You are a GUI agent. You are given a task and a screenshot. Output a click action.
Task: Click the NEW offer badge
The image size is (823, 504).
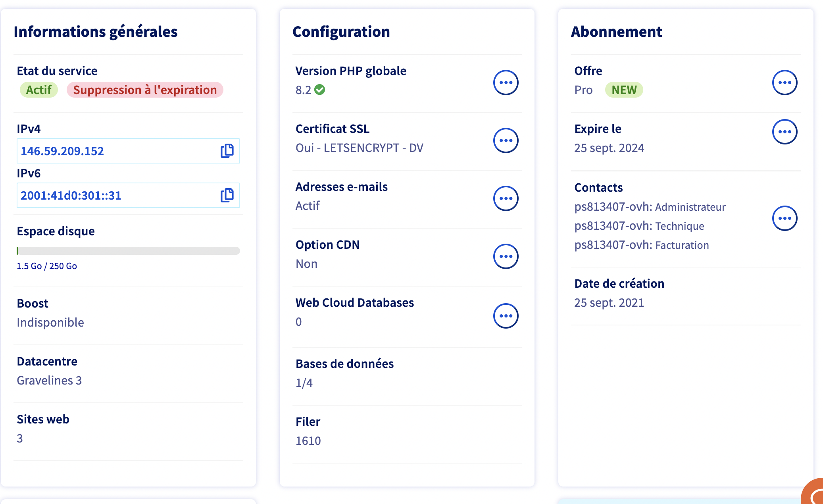624,90
